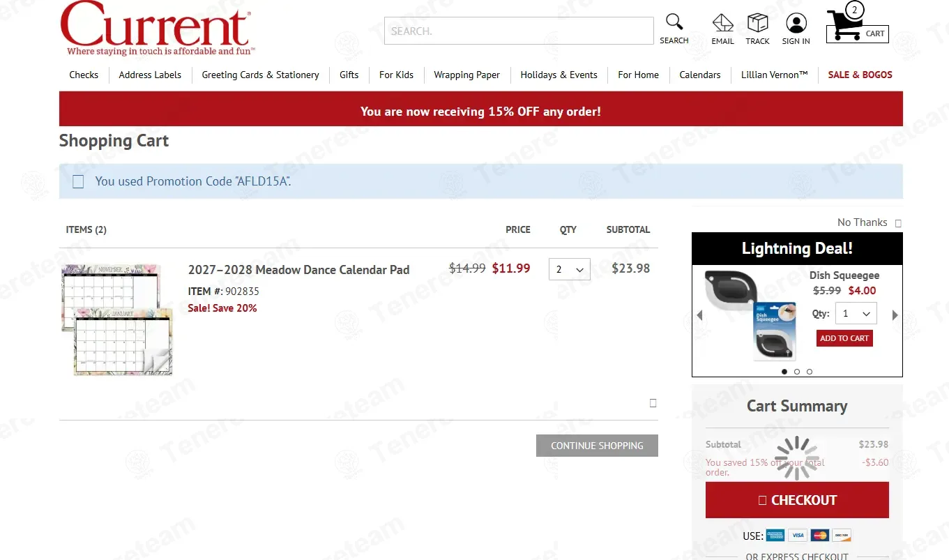Select Visa card icon
949x560 pixels.
798,536
